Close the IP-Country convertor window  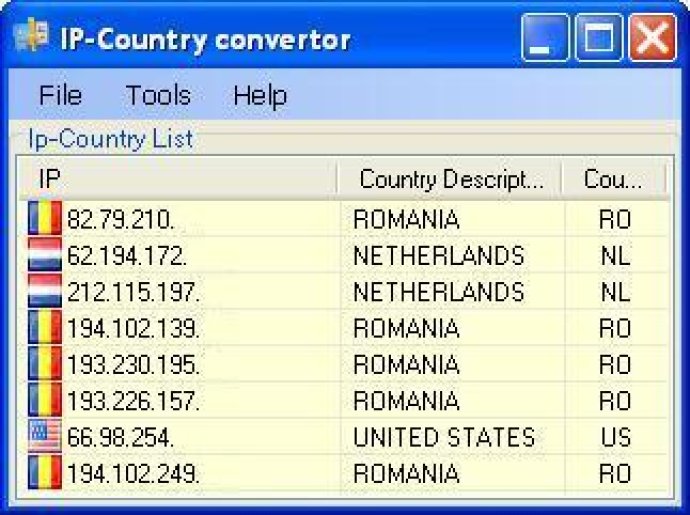pyautogui.click(x=653, y=37)
